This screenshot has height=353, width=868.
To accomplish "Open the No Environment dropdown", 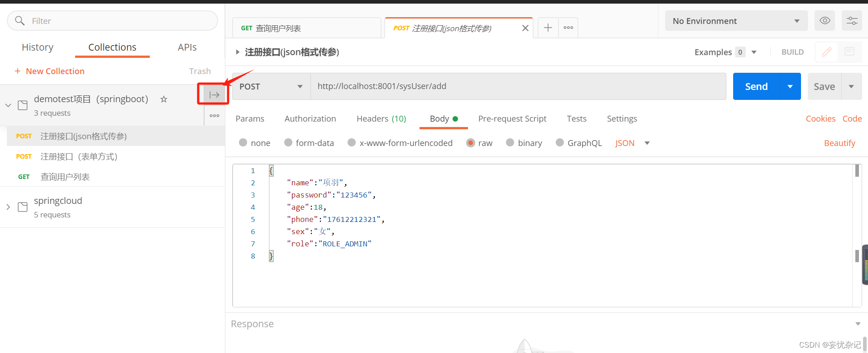I will (x=736, y=21).
